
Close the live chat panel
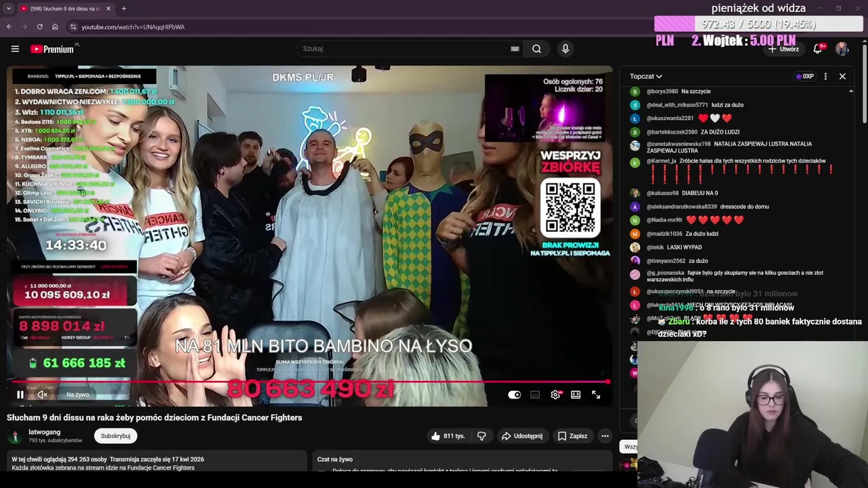coord(842,77)
